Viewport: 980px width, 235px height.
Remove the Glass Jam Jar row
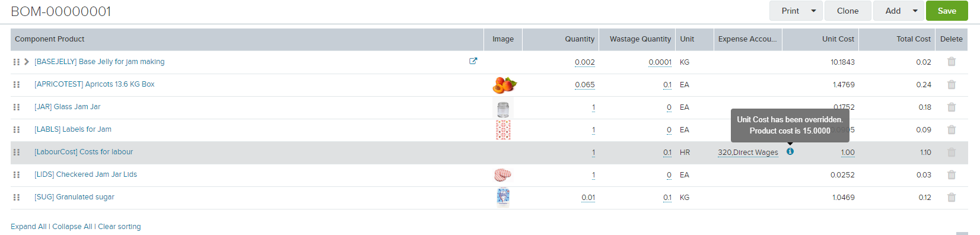pyautogui.click(x=952, y=107)
